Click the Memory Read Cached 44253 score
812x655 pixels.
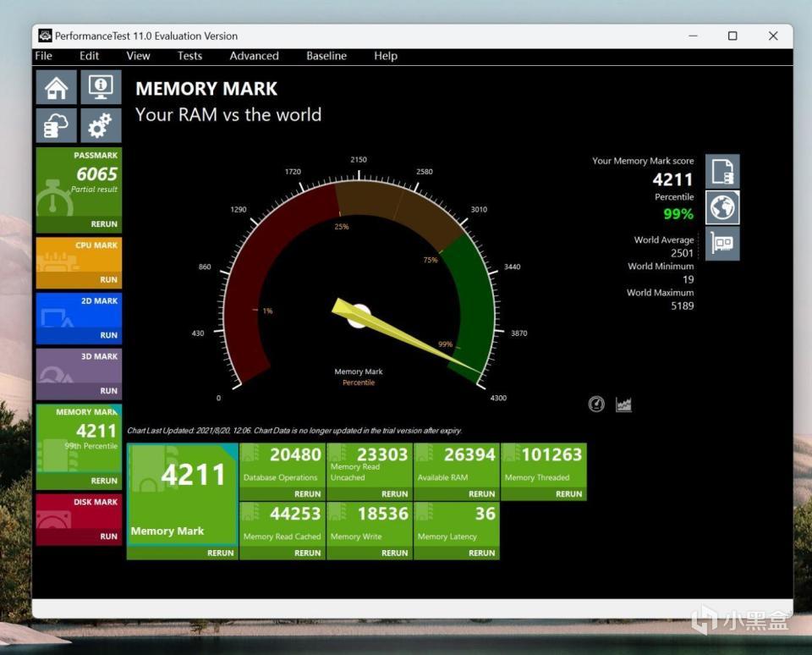coord(295,514)
